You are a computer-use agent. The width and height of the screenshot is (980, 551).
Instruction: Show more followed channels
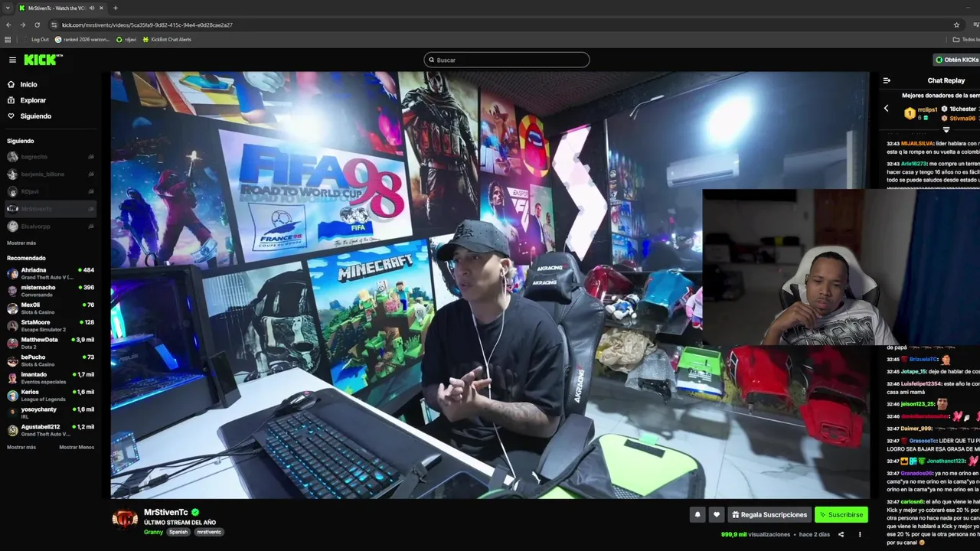click(21, 243)
